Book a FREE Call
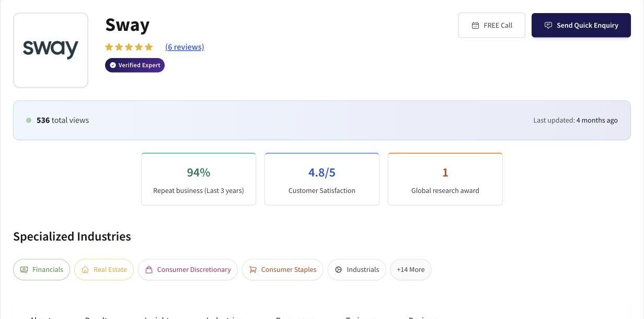Screen dimensions: 644x319 [x=491, y=25]
